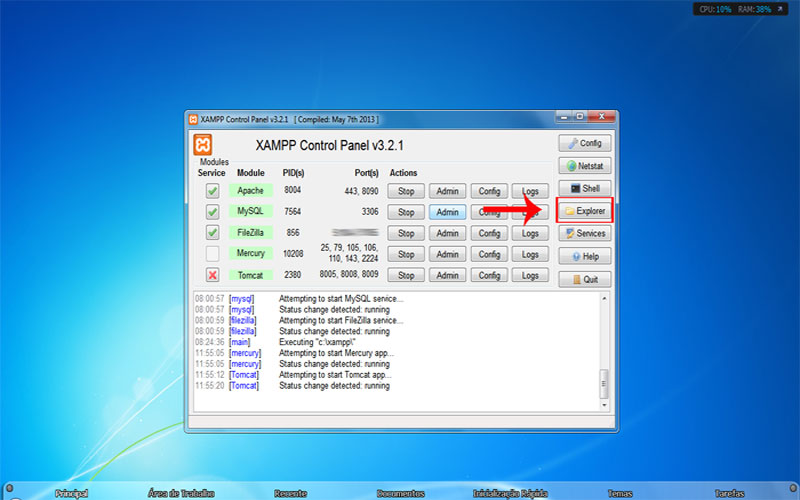Click 'Attempting to start MySQL service...' log line
Viewport: 800px width, 500px height.
pyautogui.click(x=341, y=298)
